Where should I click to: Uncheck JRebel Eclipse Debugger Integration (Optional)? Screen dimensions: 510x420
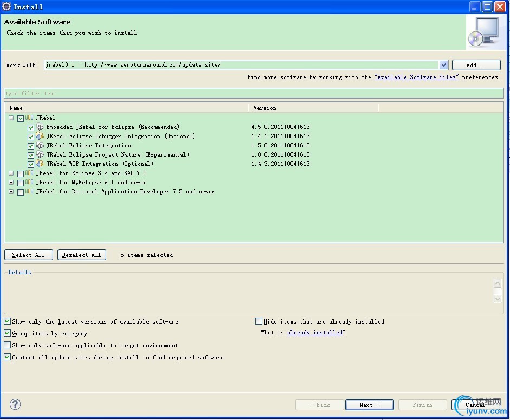point(31,137)
